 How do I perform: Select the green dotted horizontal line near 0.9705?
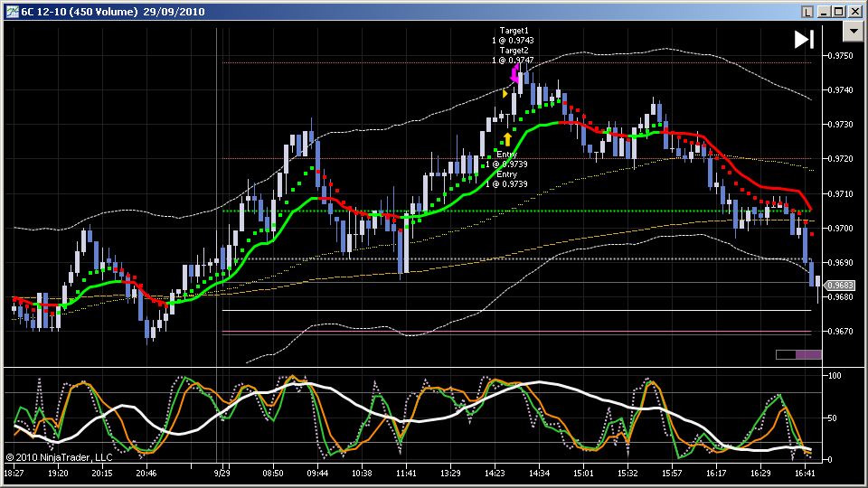pos(516,211)
